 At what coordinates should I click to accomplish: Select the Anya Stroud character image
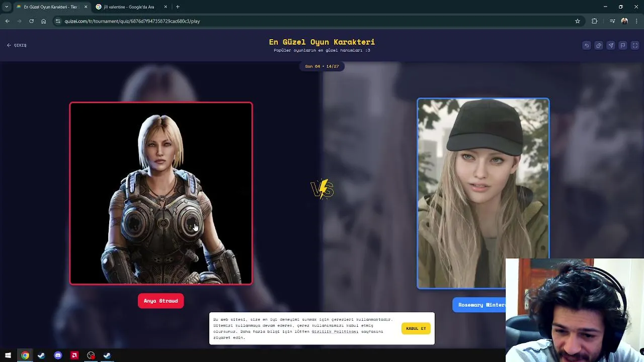click(161, 194)
